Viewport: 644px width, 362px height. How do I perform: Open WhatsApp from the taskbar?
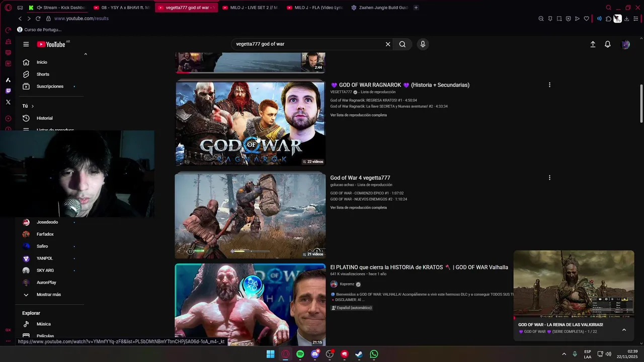pos(374,354)
